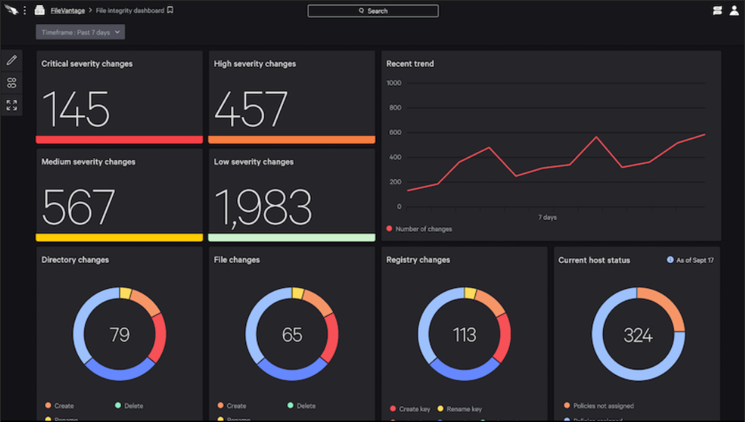Open the three-dot menu beside the logo

[25, 10]
